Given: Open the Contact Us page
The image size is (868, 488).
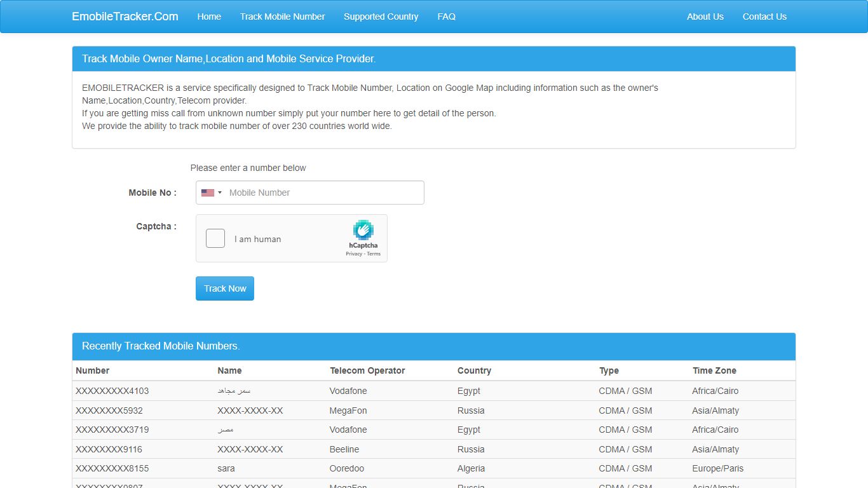Looking at the screenshot, I should click(x=764, y=17).
